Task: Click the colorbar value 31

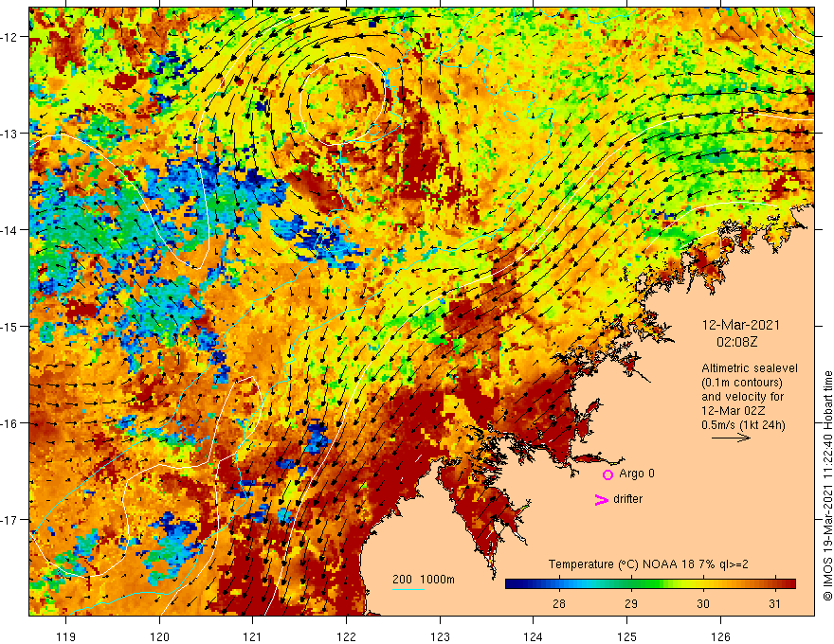Action: tap(775, 603)
